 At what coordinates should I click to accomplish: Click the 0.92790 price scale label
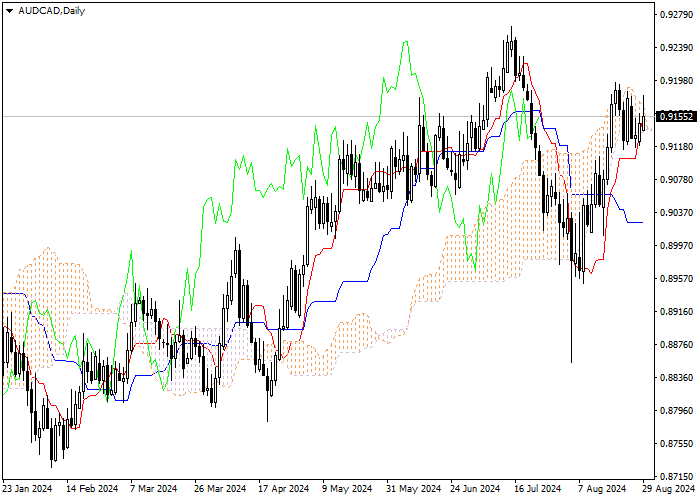coord(677,15)
